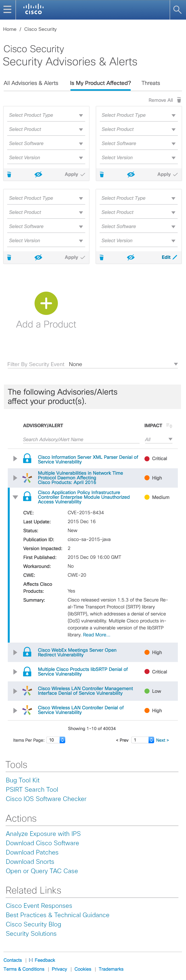Click the Search Advisory/Alert Name field

81,439
